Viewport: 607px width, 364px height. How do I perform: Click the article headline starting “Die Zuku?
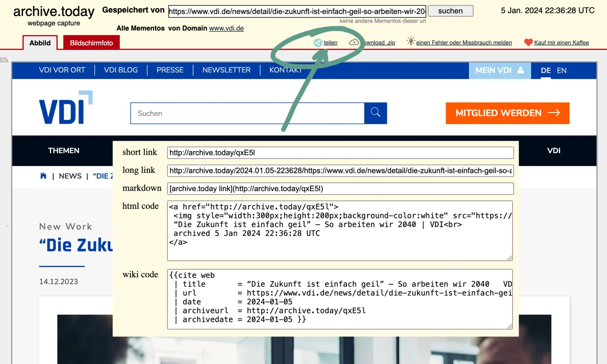click(x=76, y=245)
